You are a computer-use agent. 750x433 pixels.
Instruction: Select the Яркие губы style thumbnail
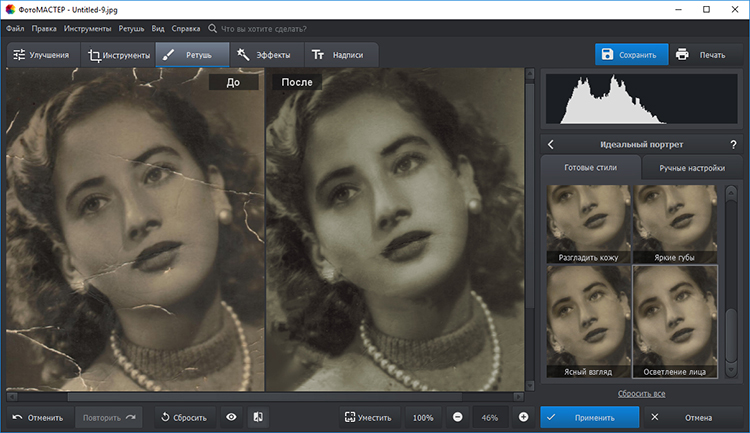point(675,223)
